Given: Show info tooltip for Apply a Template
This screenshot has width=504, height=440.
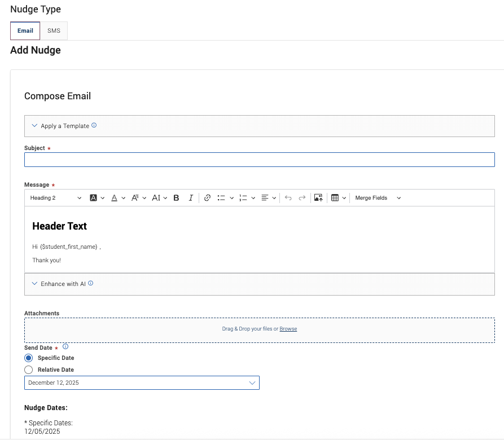Looking at the screenshot, I should coord(94,125).
